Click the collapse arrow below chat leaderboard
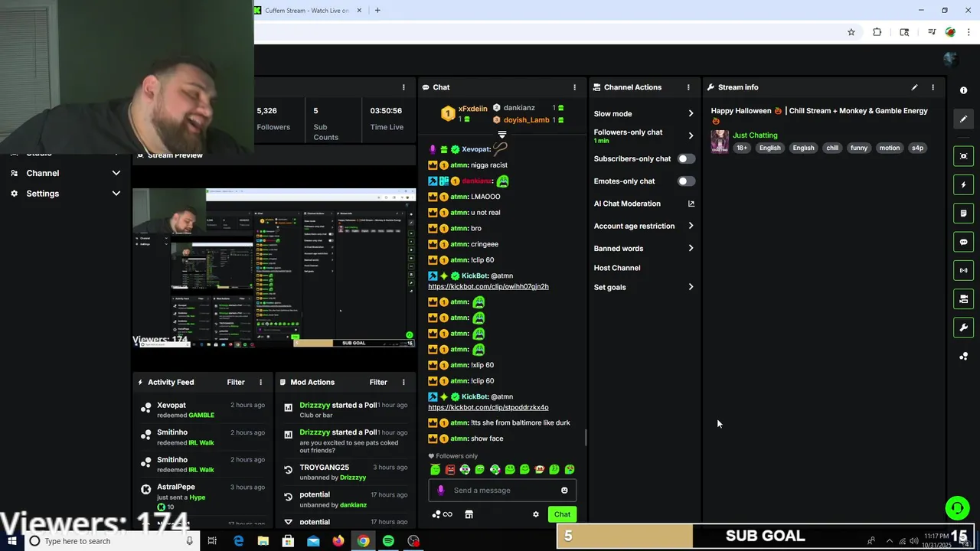The image size is (980, 551). coord(502,135)
